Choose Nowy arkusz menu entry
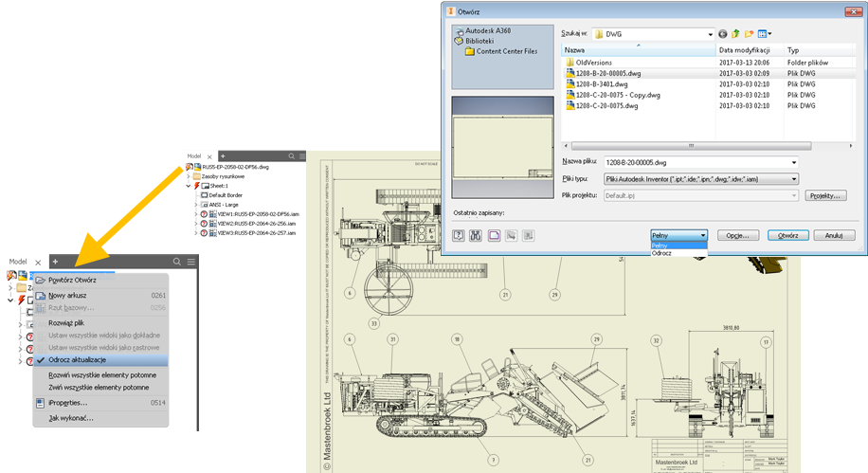This screenshot has width=868, height=473. click(x=100, y=295)
